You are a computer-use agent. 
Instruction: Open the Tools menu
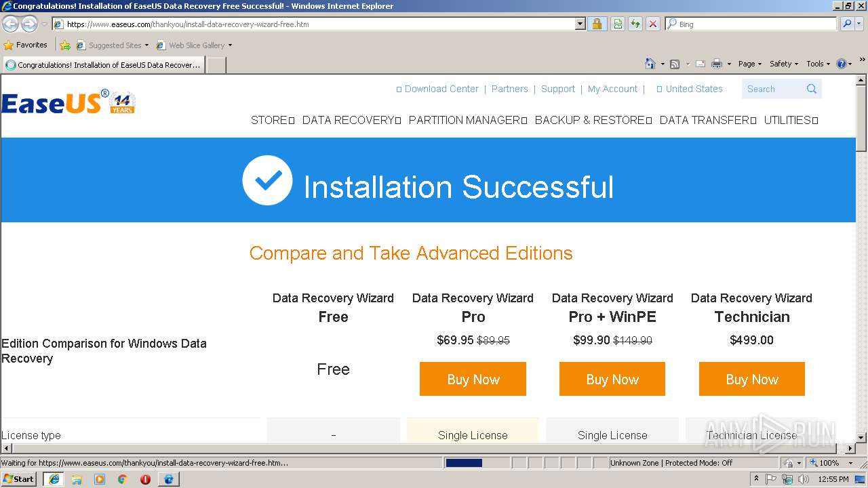[818, 64]
